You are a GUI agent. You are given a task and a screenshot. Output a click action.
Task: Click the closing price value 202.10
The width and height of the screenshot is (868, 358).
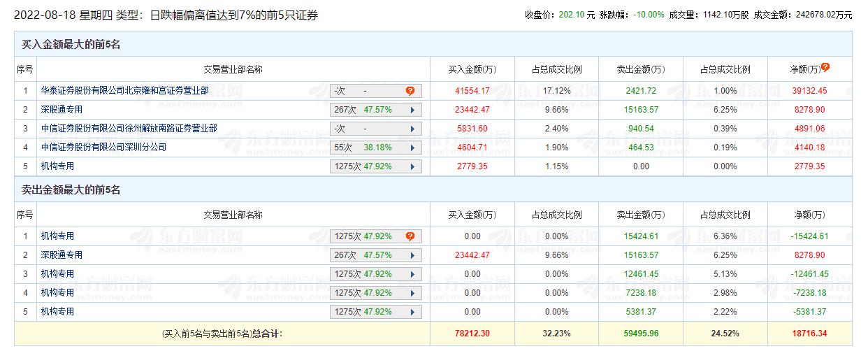click(572, 15)
